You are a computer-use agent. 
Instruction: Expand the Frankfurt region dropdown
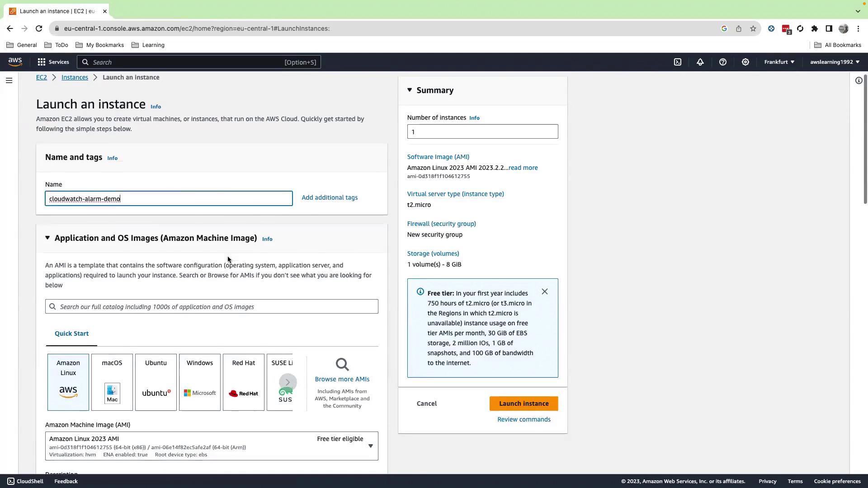[779, 62]
